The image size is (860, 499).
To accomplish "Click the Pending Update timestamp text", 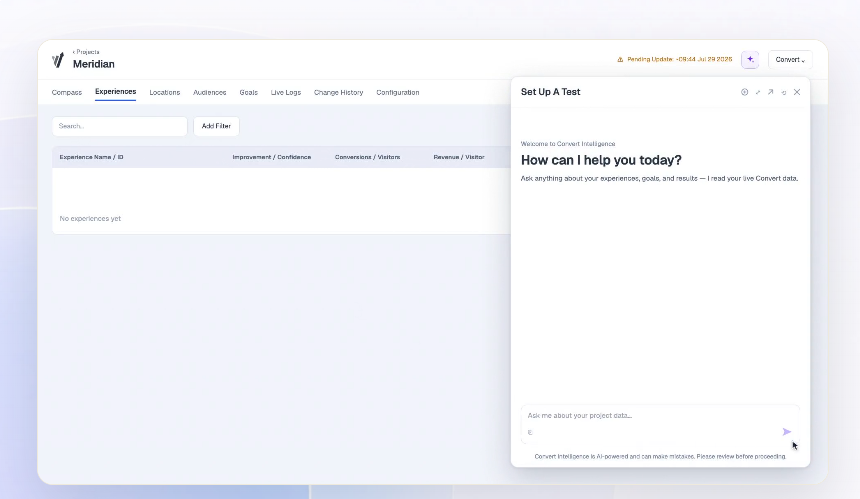I will [x=680, y=59].
